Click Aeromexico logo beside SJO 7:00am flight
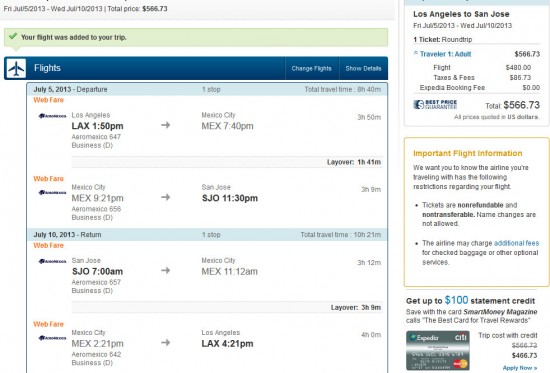Screen dimensions: 550x373 pos(52,261)
